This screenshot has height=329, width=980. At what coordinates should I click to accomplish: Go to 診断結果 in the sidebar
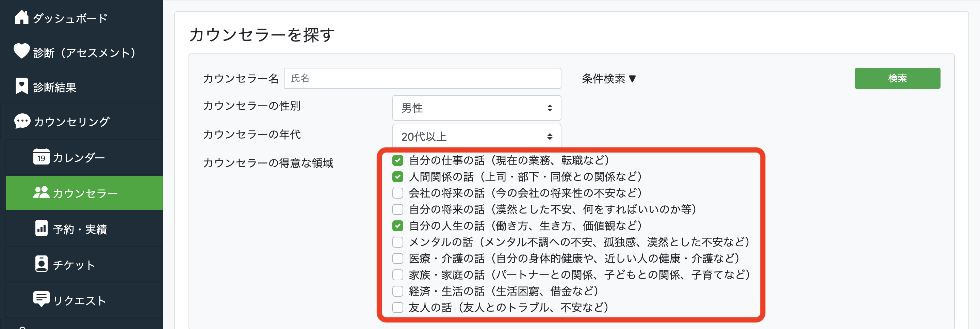pyautogui.click(x=82, y=87)
